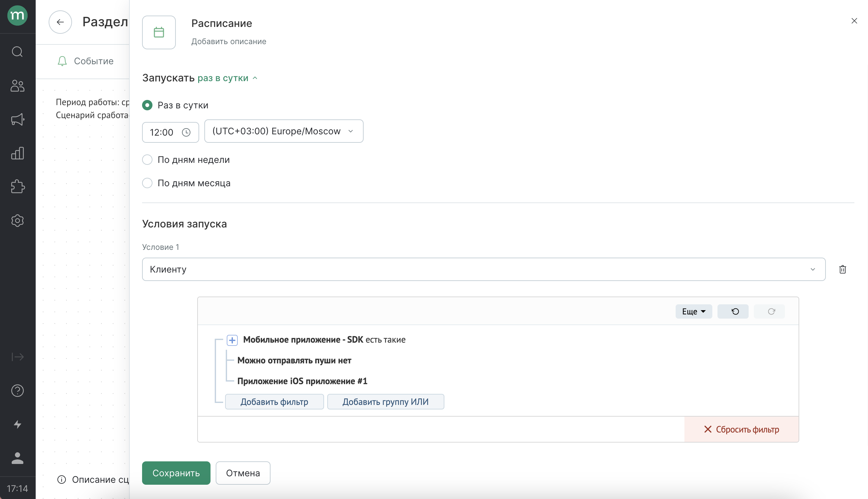
Task: Select the По дням недели radio button
Action: click(x=147, y=160)
